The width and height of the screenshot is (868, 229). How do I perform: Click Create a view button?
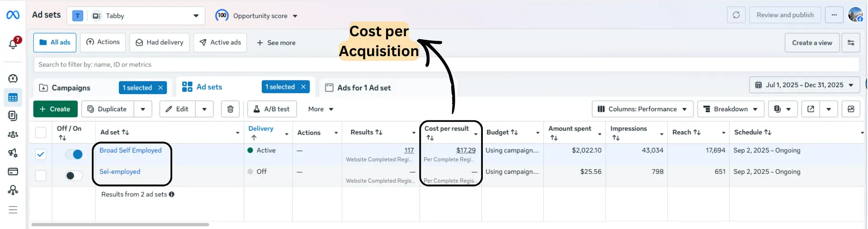pyautogui.click(x=812, y=43)
